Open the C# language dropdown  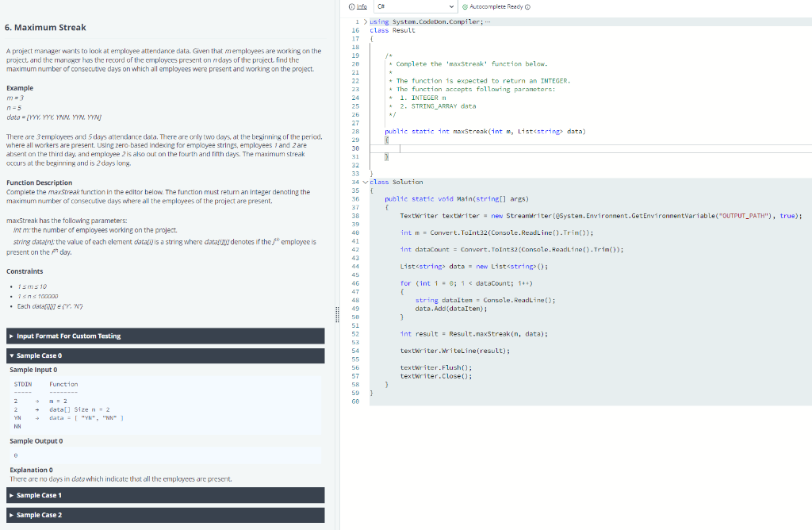[416, 6]
